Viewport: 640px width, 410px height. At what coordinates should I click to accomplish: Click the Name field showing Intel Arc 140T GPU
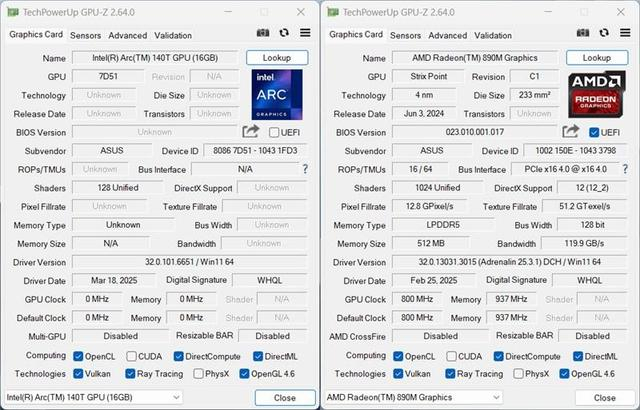click(155, 58)
